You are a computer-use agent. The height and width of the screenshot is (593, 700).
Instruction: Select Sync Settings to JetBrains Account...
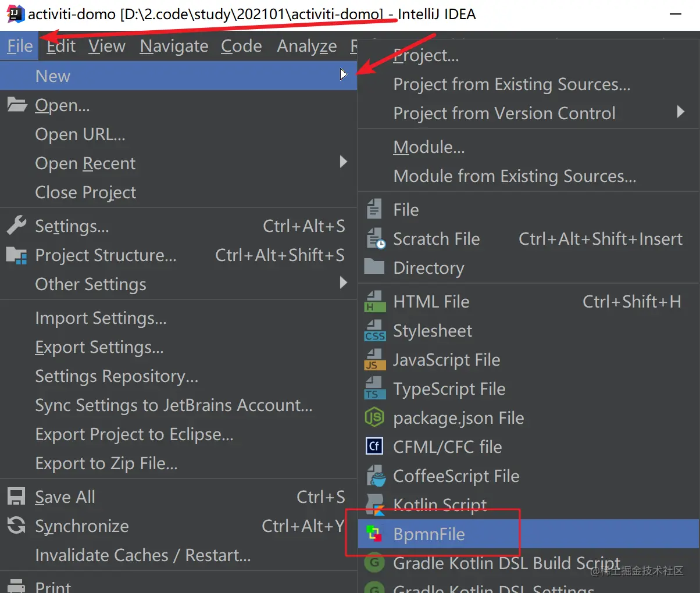(x=178, y=405)
